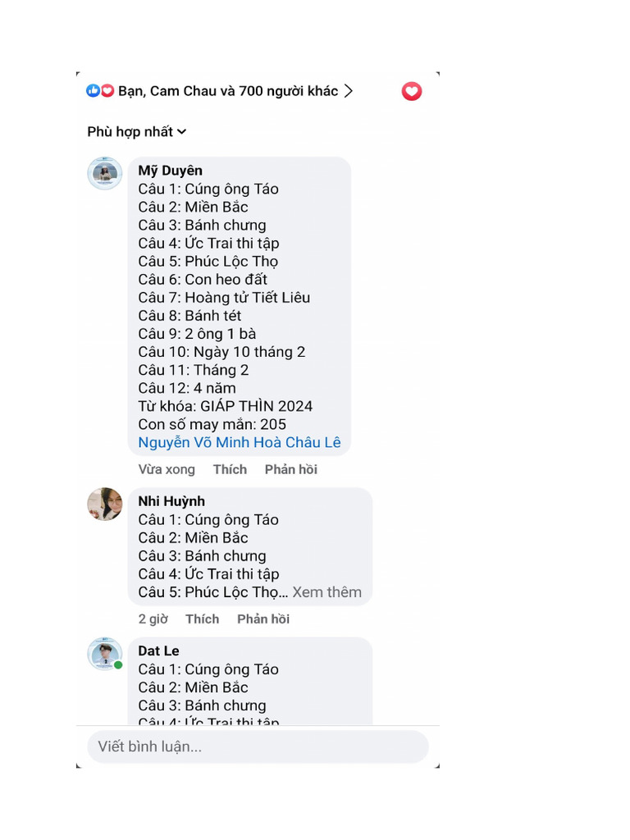
Task: Open Nhi Huỳnh's profile picture
Action: [105, 504]
